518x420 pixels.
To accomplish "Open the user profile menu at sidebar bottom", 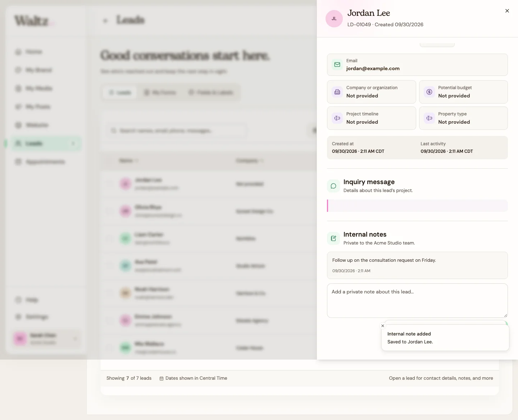I will point(46,338).
